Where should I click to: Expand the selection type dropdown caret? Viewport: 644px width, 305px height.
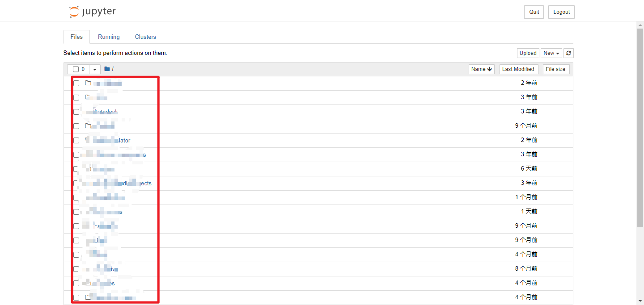(95, 69)
